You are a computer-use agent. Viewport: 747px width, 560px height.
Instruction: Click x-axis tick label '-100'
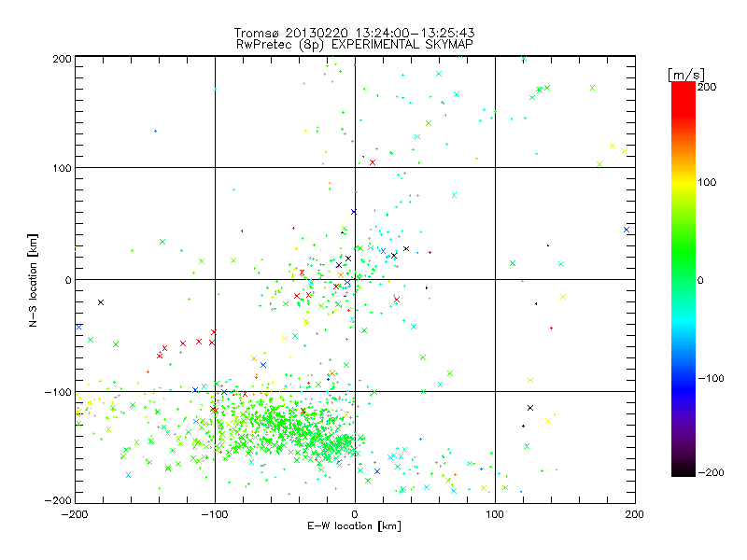click(x=215, y=514)
